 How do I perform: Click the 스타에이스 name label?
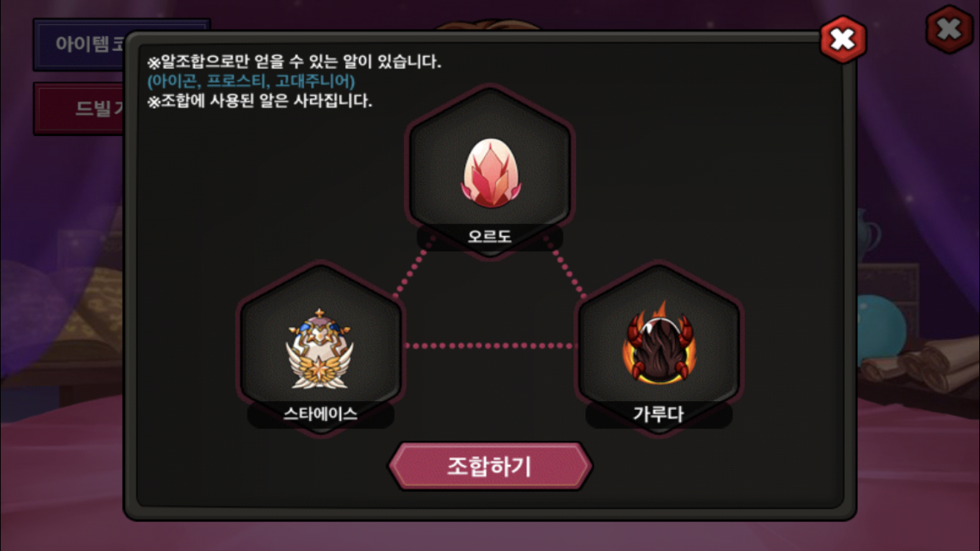(320, 414)
